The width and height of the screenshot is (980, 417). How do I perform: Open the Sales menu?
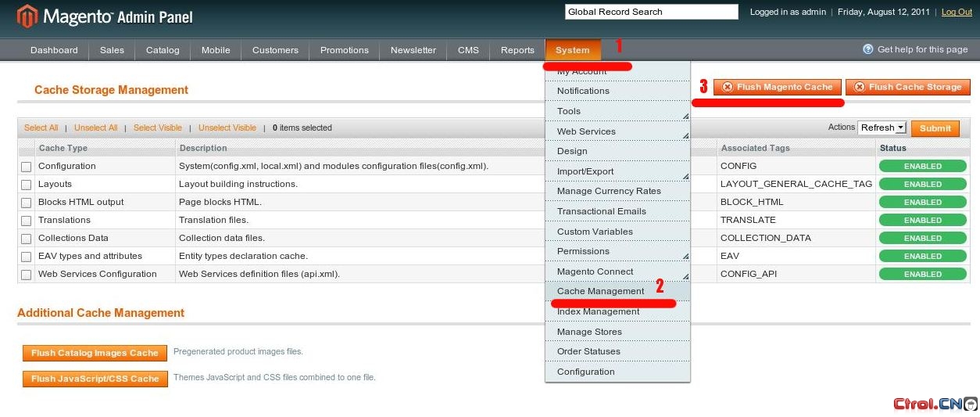(112, 50)
